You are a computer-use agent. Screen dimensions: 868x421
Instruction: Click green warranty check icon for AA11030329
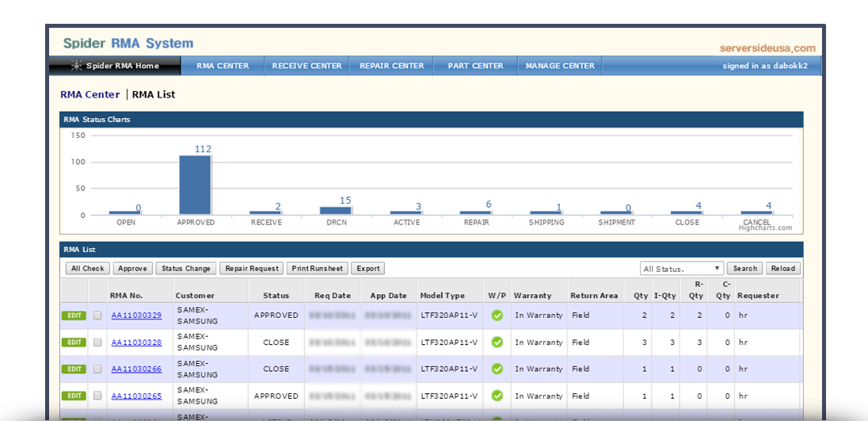pyautogui.click(x=497, y=316)
